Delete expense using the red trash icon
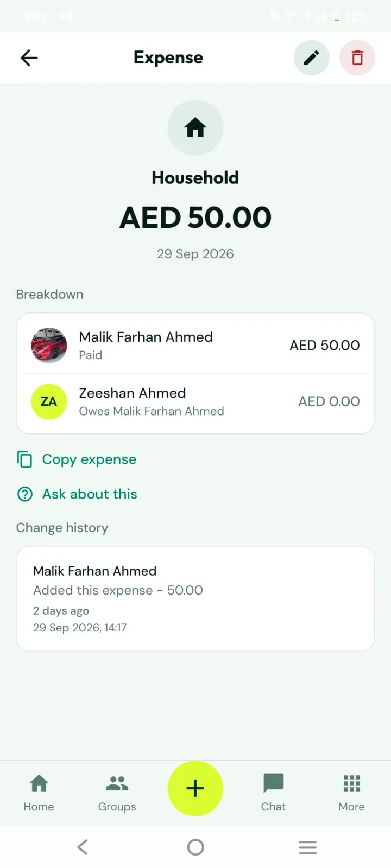This screenshot has height=868, width=391. point(357,58)
